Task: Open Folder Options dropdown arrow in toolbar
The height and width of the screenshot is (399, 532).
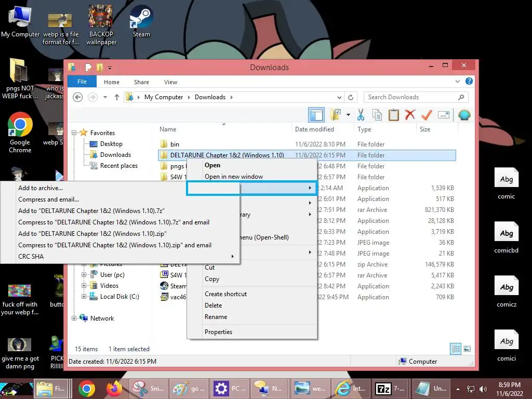Action: pos(348,115)
